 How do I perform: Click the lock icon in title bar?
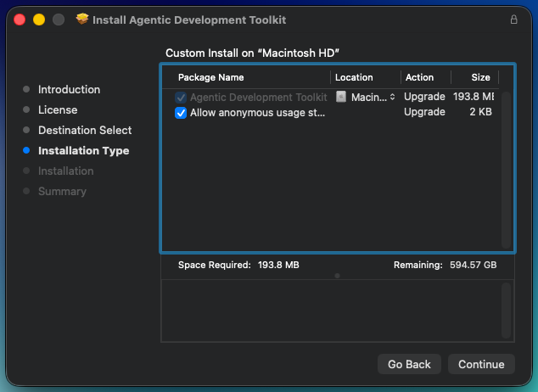[513, 20]
